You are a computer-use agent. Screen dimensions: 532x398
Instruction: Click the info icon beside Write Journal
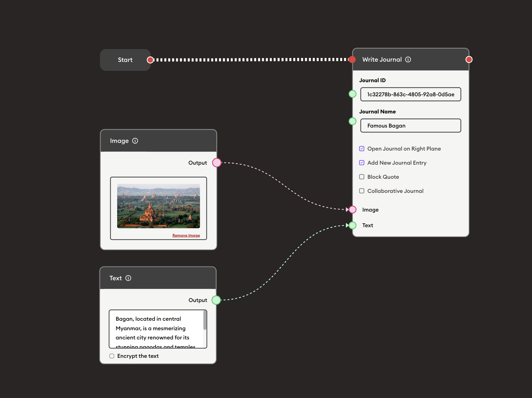click(408, 59)
